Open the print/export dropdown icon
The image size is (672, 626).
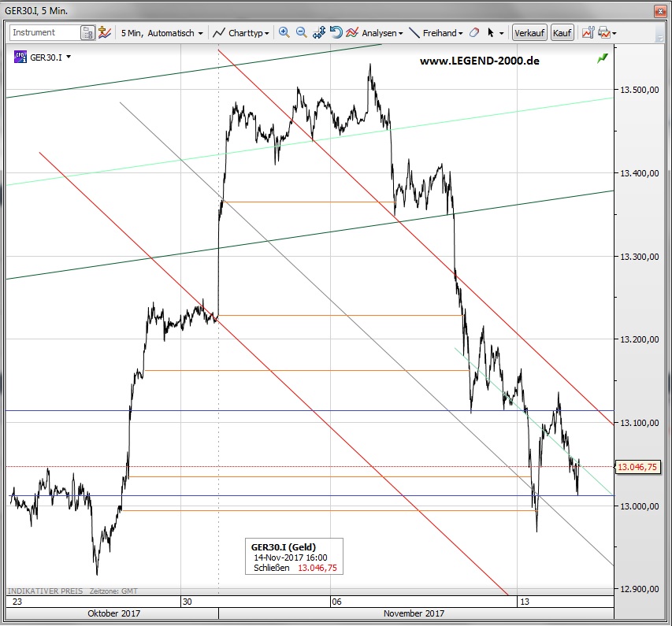[x=607, y=33]
